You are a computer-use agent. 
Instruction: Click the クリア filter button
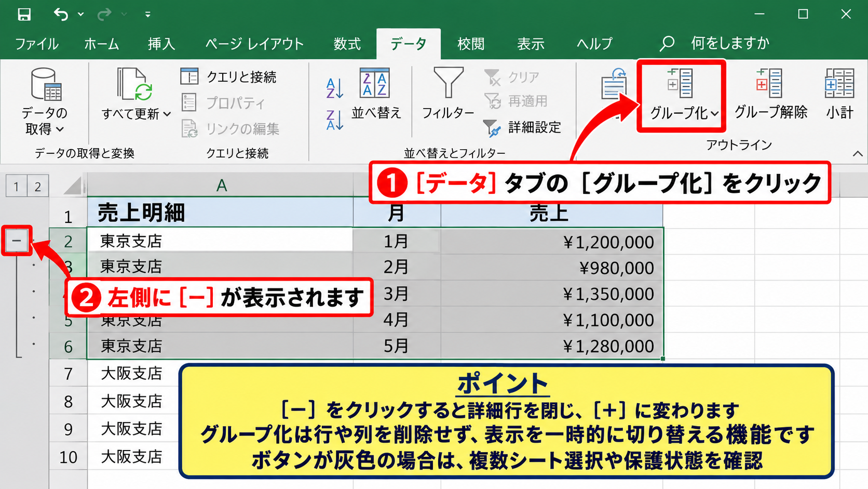coord(512,77)
